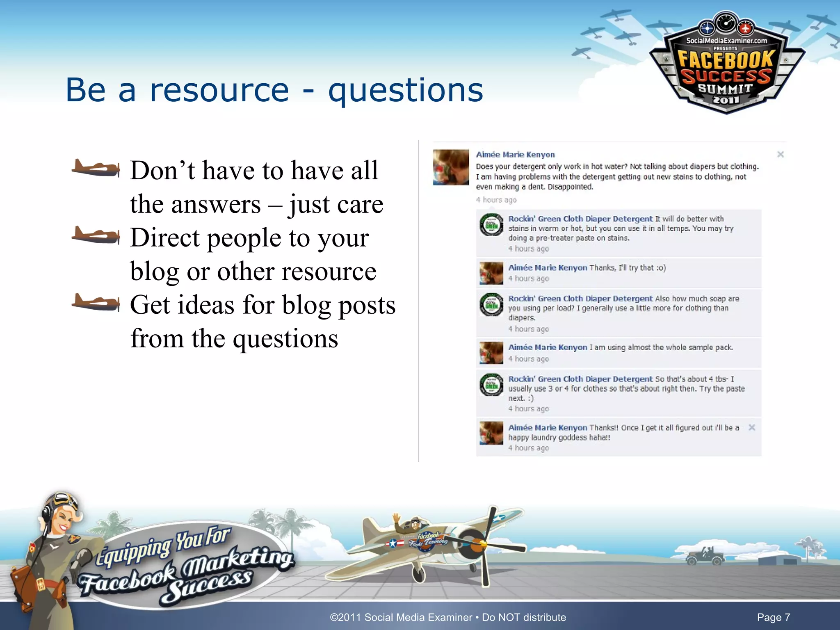Click Aimée's avatar beside 'Thanks, I'll try that'
This screenshot has height=630, width=840.
491,273
